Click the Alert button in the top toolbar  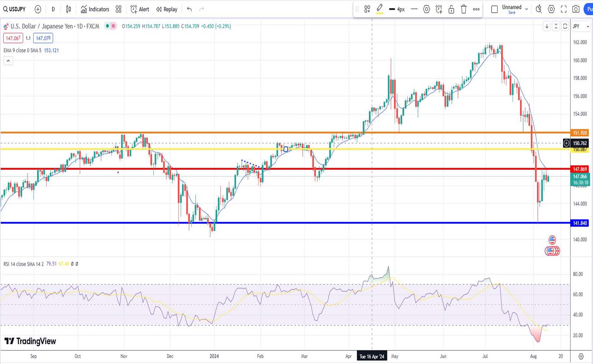(140, 9)
